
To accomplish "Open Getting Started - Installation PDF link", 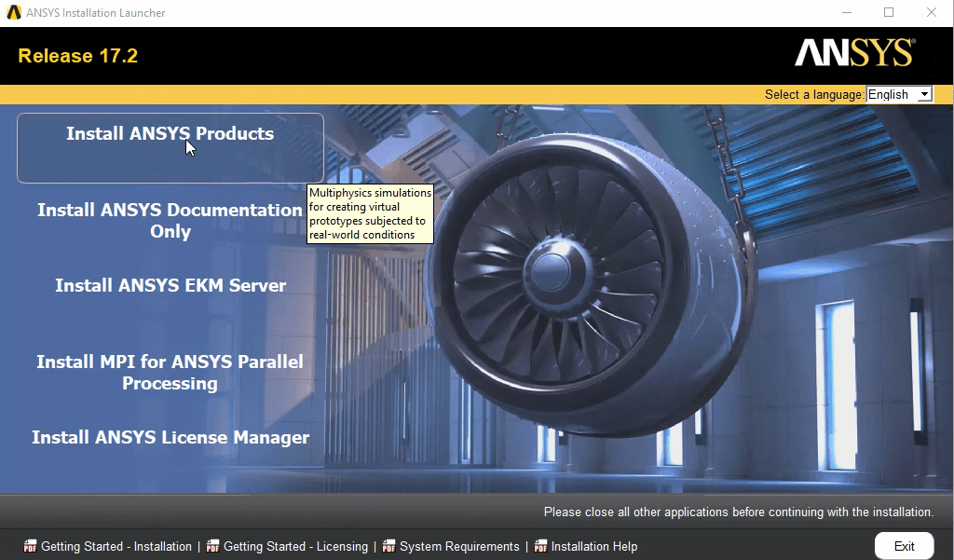I will (116, 547).
